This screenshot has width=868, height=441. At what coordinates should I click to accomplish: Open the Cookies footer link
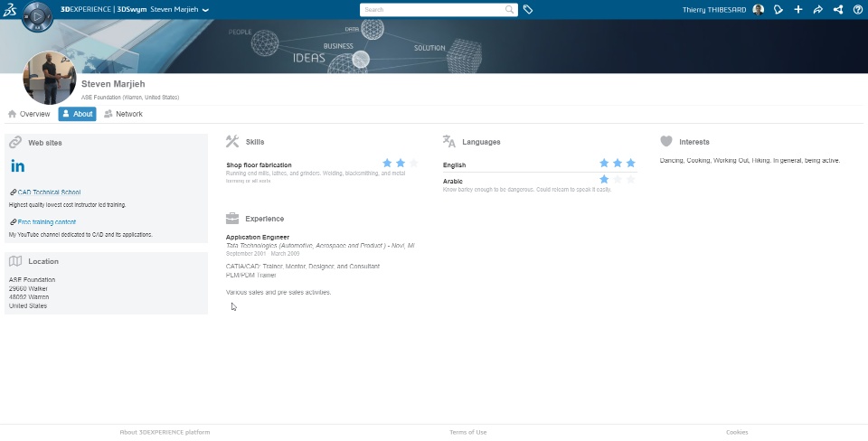coord(737,432)
